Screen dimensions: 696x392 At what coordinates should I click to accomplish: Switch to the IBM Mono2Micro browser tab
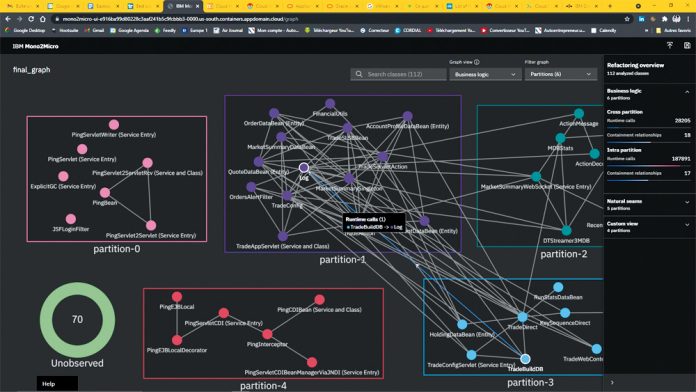(183, 6)
